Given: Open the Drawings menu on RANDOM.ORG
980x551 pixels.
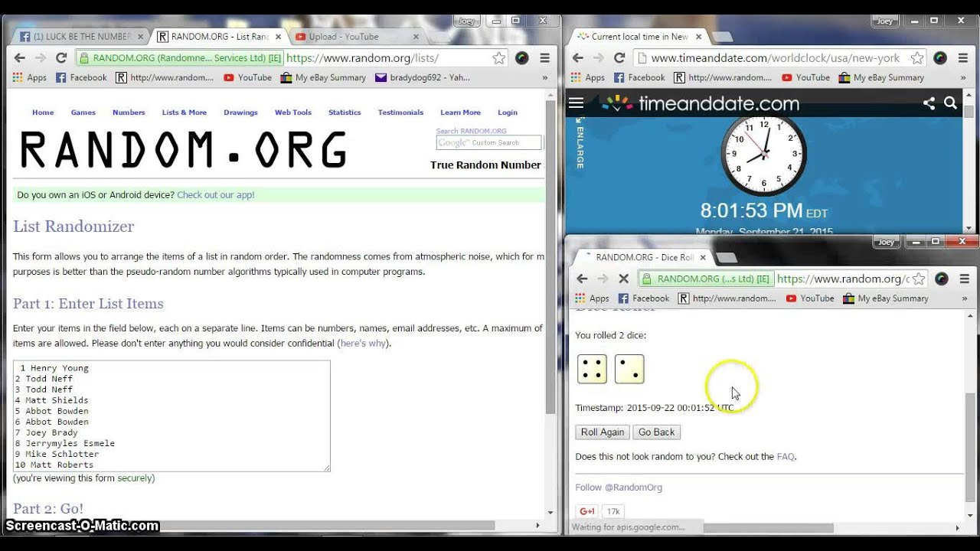Looking at the screenshot, I should (x=240, y=112).
